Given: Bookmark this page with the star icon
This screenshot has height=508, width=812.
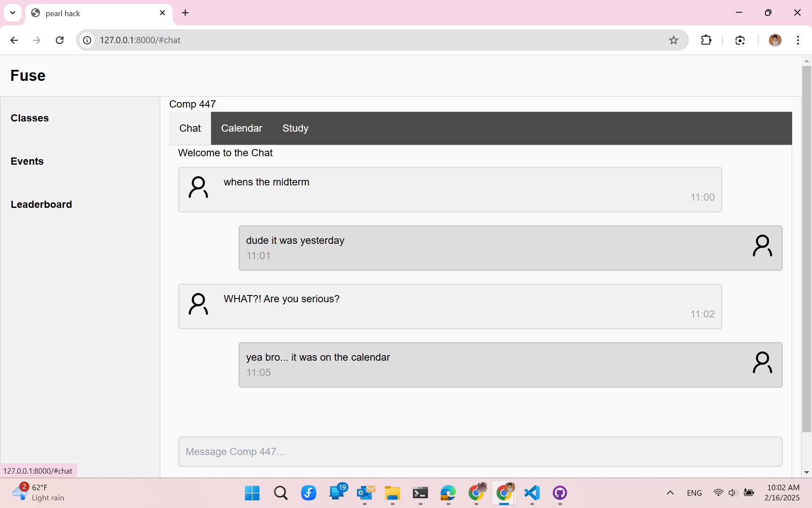Looking at the screenshot, I should click(673, 40).
